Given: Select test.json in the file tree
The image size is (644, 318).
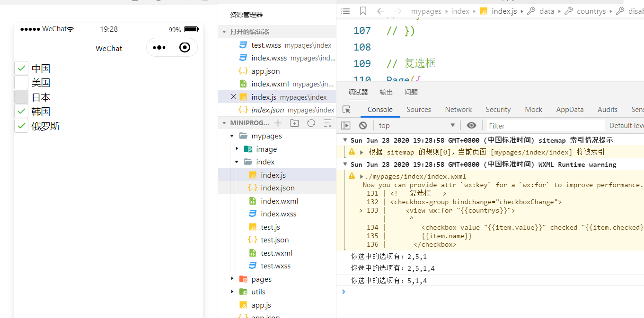Looking at the screenshot, I should click(x=277, y=240).
